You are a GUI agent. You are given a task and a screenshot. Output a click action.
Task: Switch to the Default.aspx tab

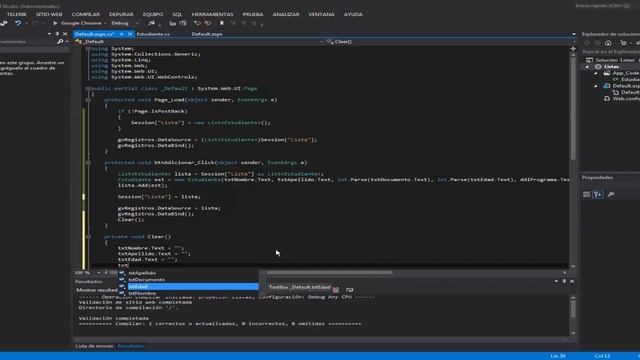point(207,34)
